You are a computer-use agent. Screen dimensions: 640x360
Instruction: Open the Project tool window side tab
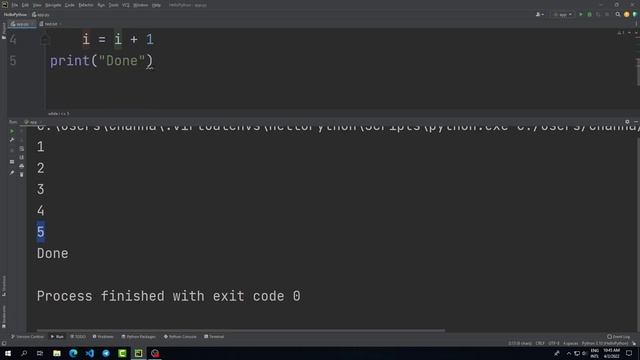[x=4, y=31]
